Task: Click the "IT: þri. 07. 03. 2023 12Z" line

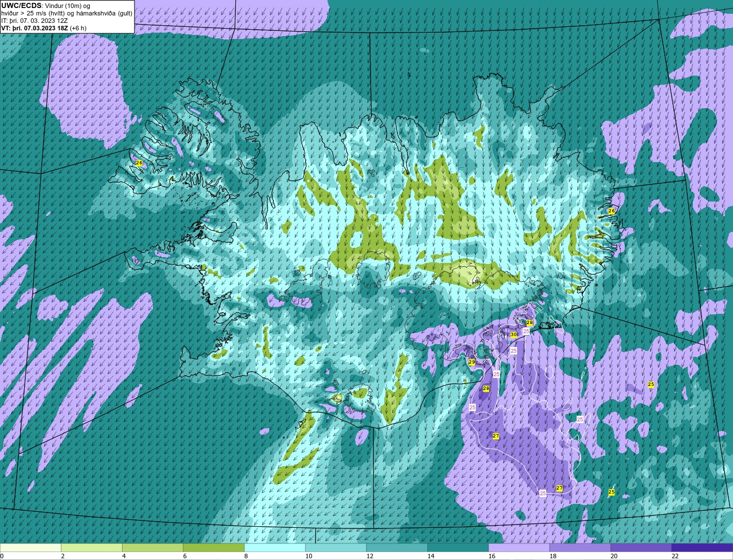Action: pyautogui.click(x=34, y=20)
